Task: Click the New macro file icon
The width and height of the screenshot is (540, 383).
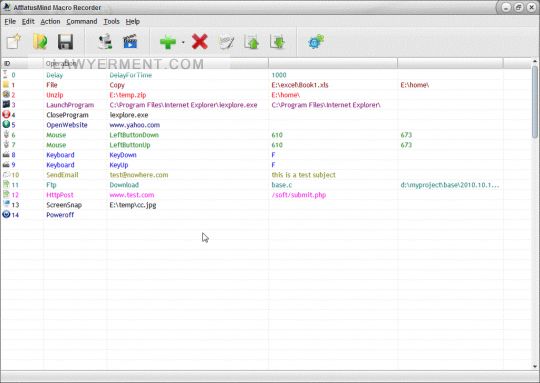Action: [14, 42]
